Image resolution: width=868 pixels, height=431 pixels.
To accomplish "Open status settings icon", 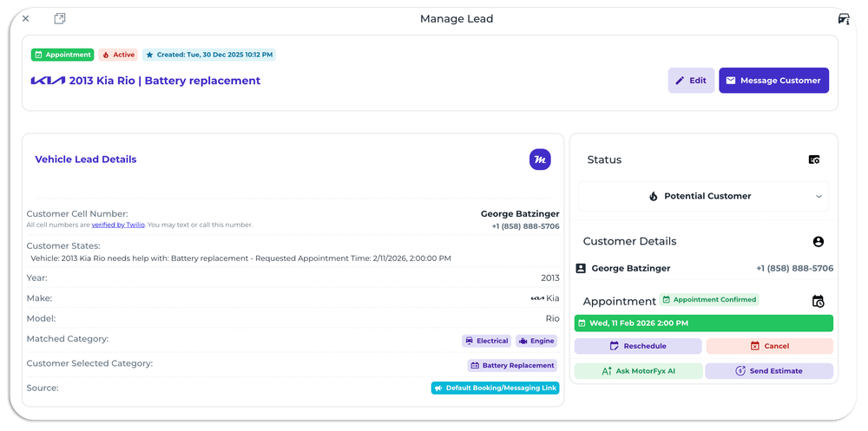I will click(x=814, y=160).
